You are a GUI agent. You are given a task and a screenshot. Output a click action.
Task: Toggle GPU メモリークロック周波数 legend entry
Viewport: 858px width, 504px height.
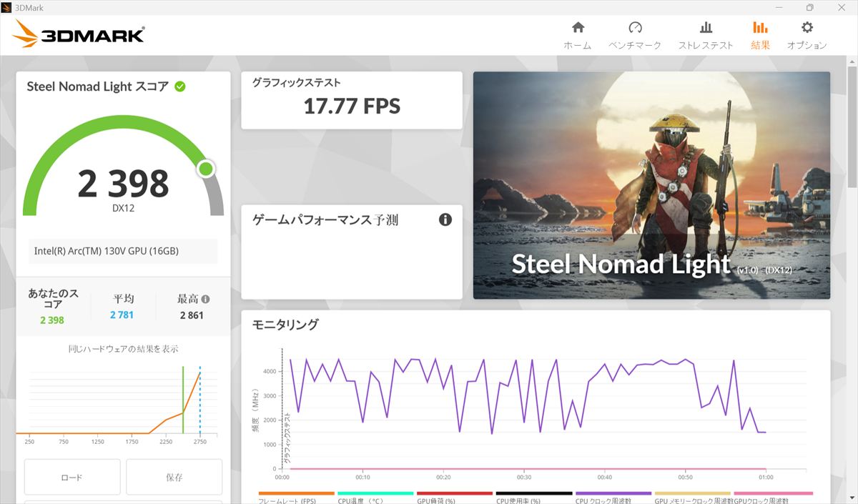point(693,498)
